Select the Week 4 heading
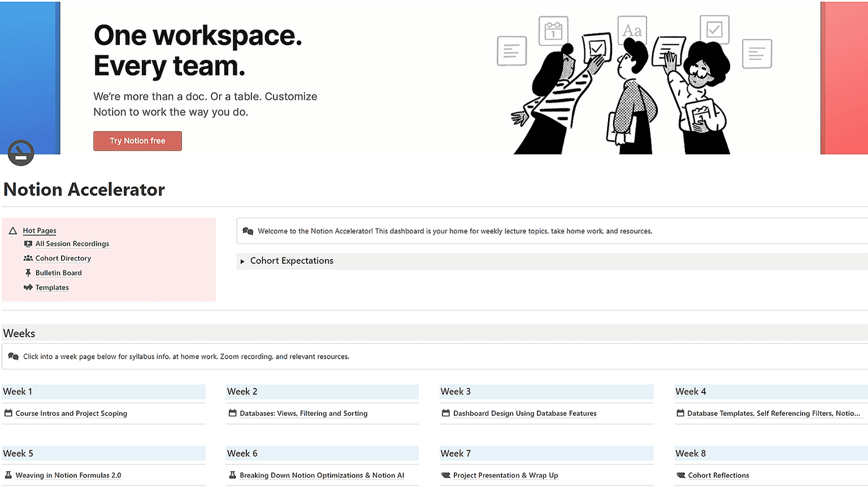Image resolution: width=868 pixels, height=488 pixels. [691, 391]
